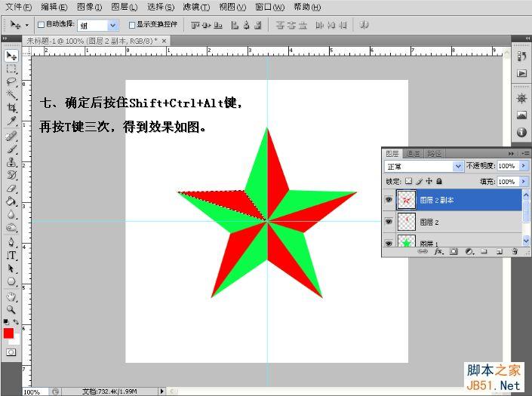Open the 文件 menu
532x396 pixels.
(x=19, y=7)
